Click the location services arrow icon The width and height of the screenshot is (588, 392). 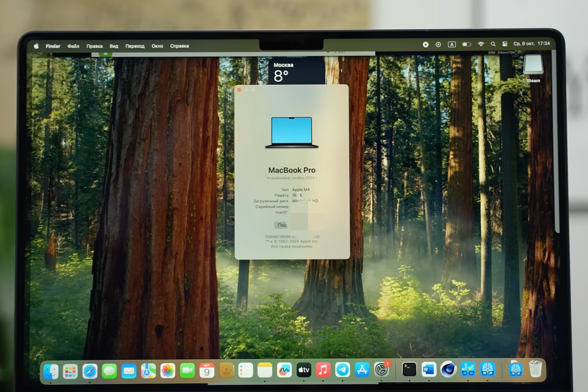click(426, 45)
